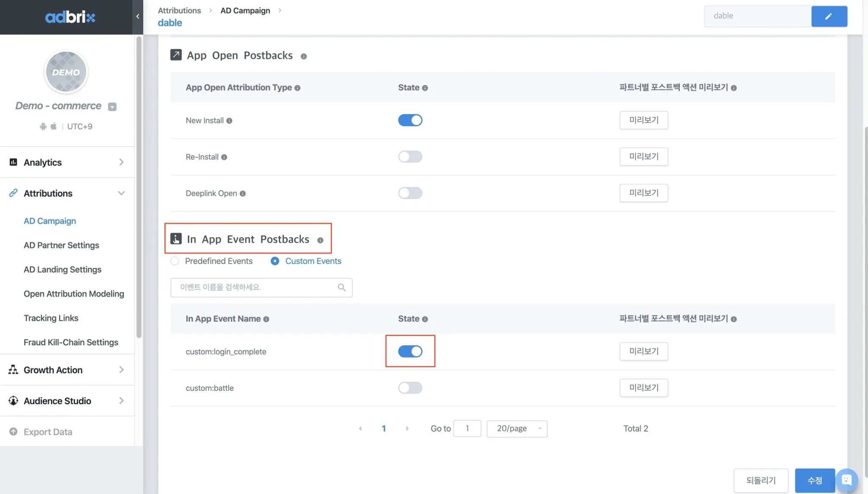Open the chat support bubble icon
Image resolution: width=868 pixels, height=494 pixels.
846,480
